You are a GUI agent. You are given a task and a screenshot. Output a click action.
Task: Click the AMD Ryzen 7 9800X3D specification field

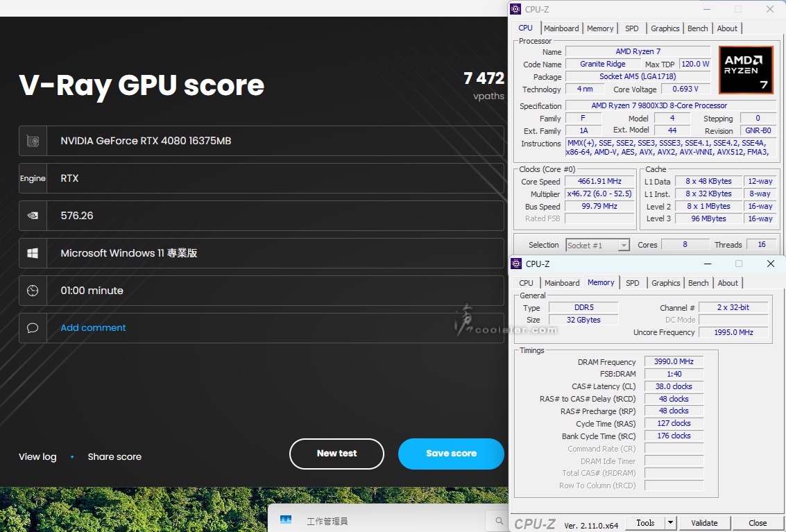coord(670,106)
